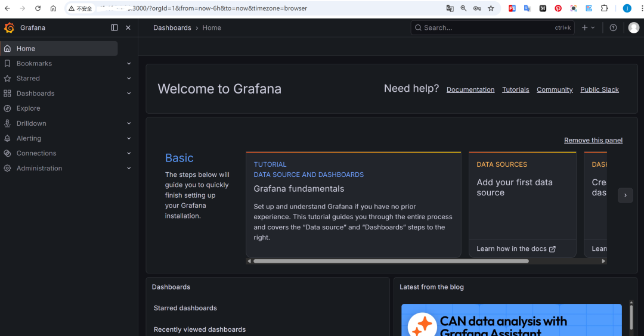Expand the Alerting section chevron
This screenshot has height=336, width=644.
[x=129, y=138]
